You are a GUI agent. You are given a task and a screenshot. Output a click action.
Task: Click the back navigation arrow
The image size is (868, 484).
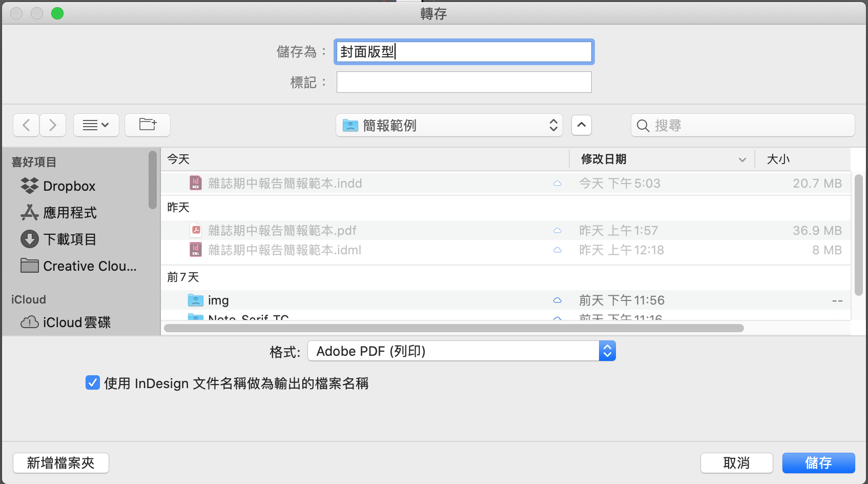pyautogui.click(x=26, y=125)
